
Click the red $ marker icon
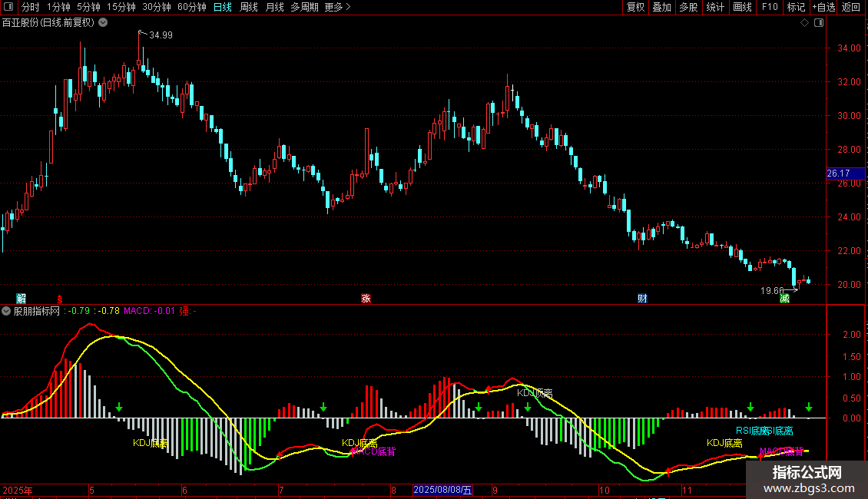pos(60,299)
